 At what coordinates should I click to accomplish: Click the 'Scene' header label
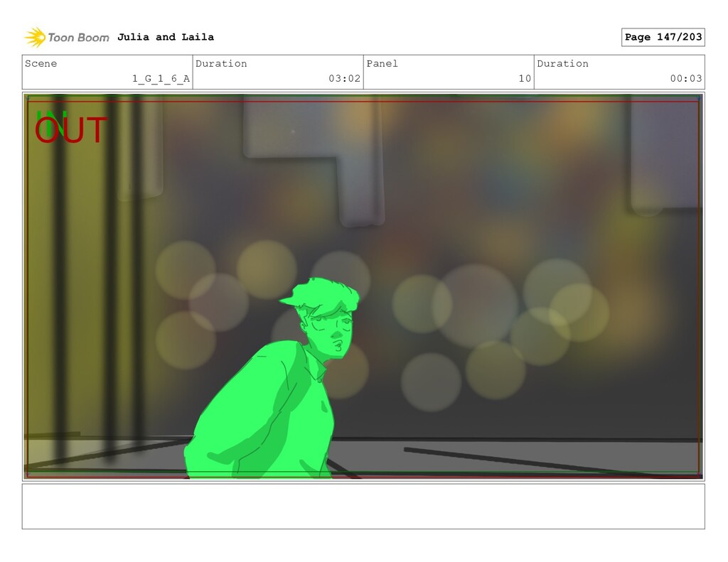[x=41, y=63]
